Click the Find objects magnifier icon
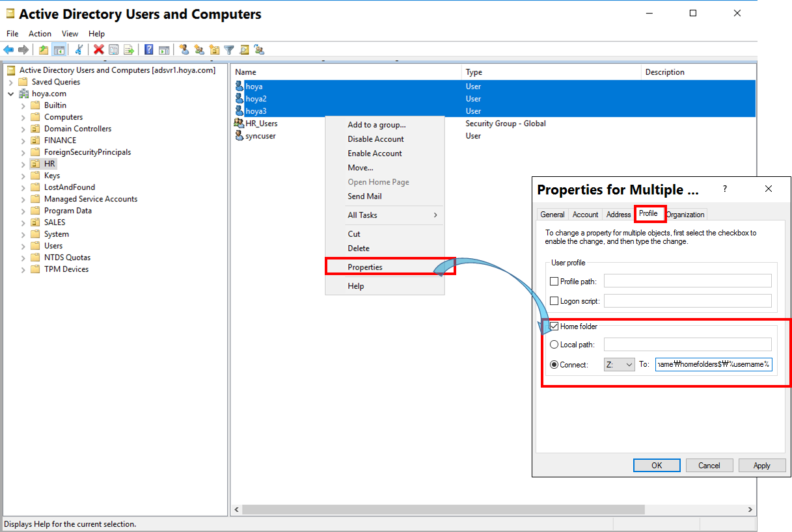This screenshot has width=792, height=532. (244, 49)
